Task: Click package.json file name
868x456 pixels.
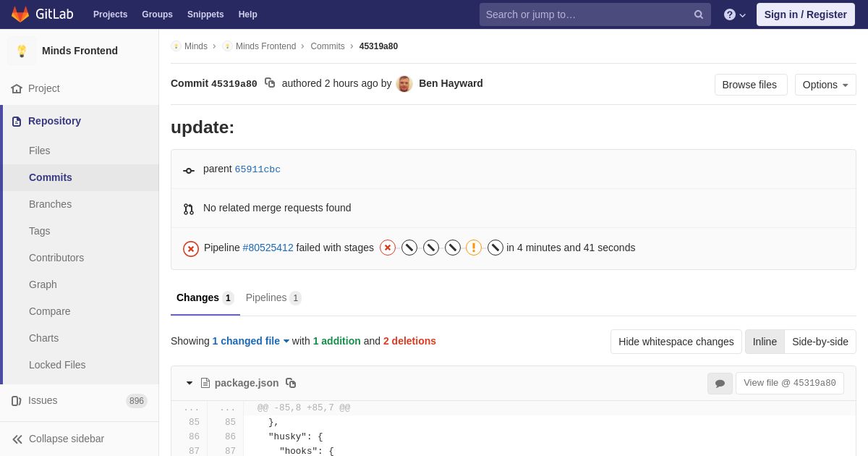Action: pos(247,383)
